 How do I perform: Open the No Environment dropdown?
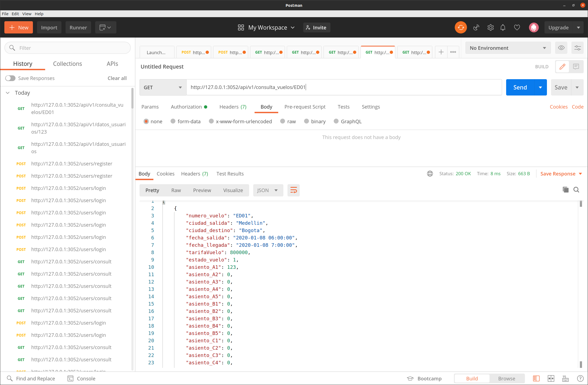point(508,48)
